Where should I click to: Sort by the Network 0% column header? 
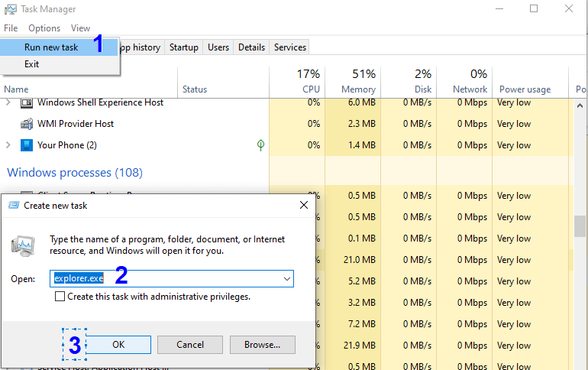pyautogui.click(x=464, y=82)
